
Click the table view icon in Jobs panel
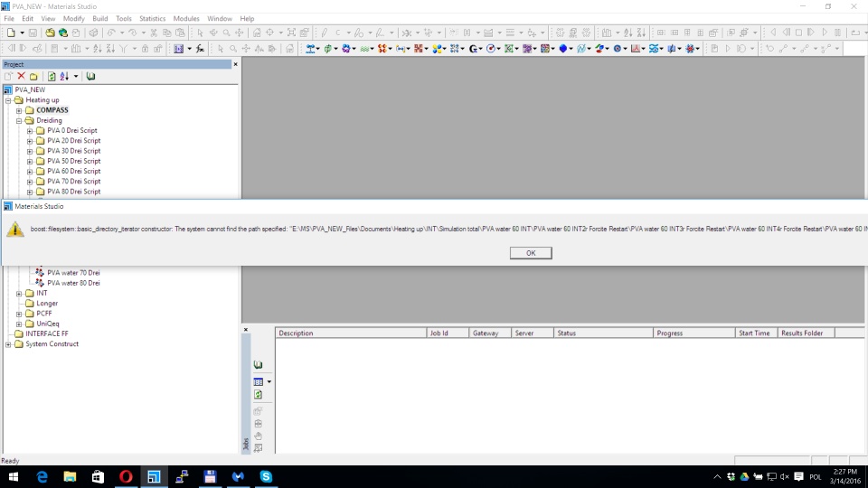click(x=258, y=381)
